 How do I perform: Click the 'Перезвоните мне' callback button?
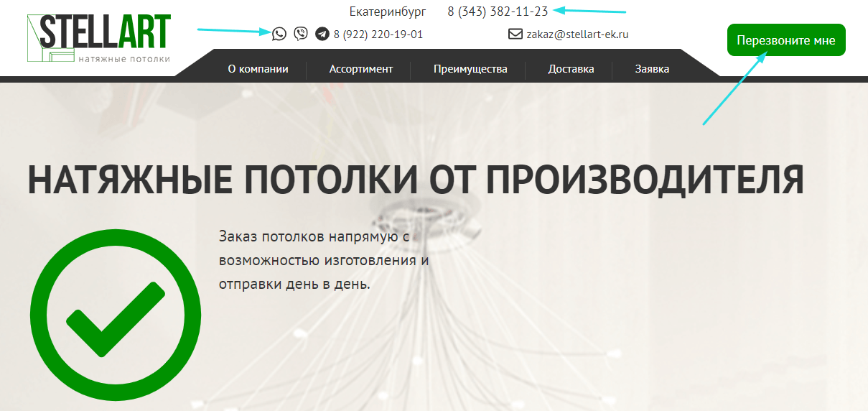click(786, 40)
